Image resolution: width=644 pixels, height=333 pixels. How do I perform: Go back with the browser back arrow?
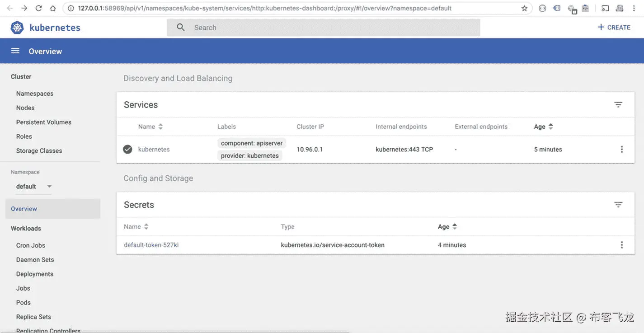pyautogui.click(x=10, y=8)
